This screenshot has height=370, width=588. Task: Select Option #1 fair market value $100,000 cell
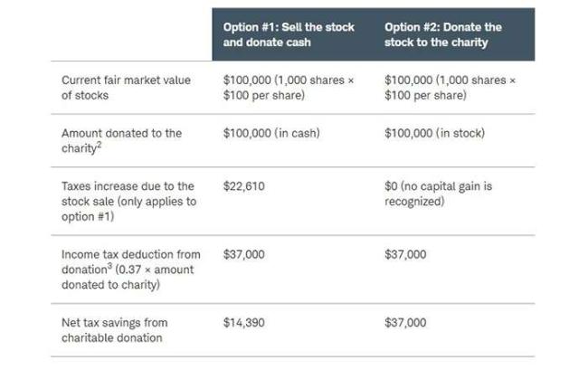point(289,88)
